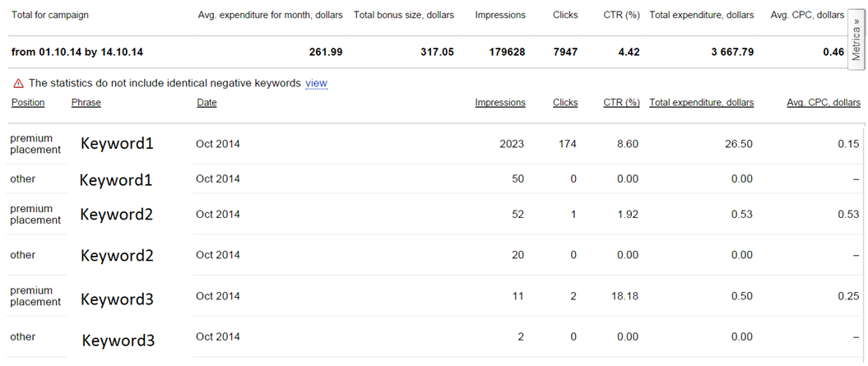The image size is (868, 366).
Task: Select Keyword3 in the 'other' position row
Action: tap(118, 340)
